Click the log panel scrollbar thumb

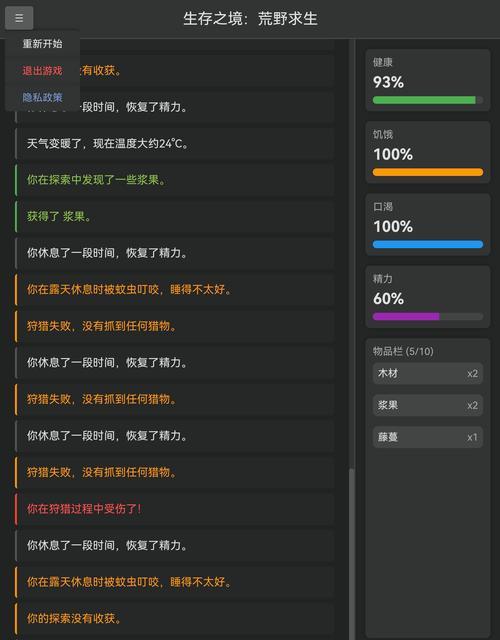351,554
